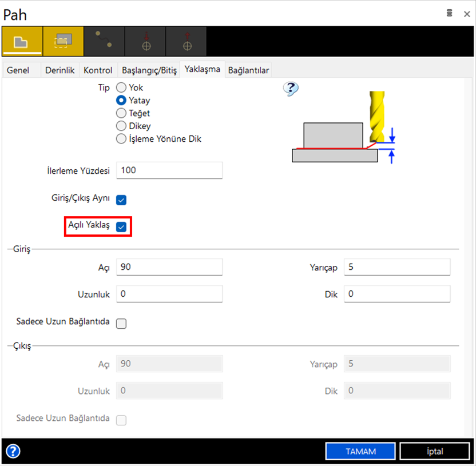
Task: Choose the Yok approach type
Action: coord(121,87)
